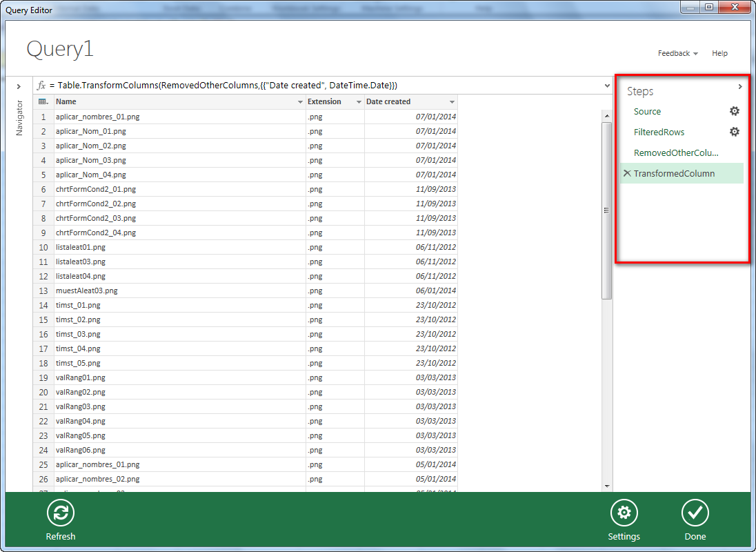Select cell timst_04.png

coord(180,348)
